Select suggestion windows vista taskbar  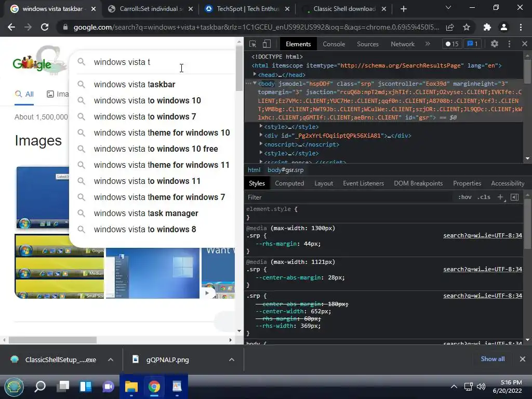pos(152,85)
